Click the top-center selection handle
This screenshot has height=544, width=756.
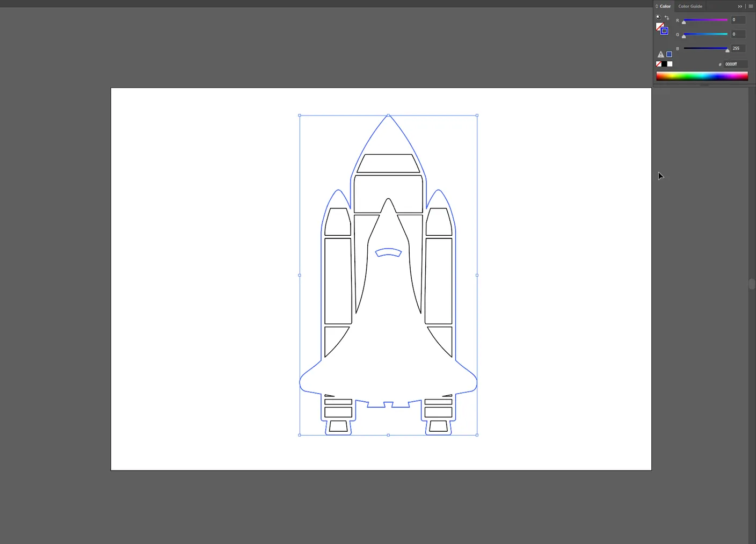pyautogui.click(x=388, y=115)
